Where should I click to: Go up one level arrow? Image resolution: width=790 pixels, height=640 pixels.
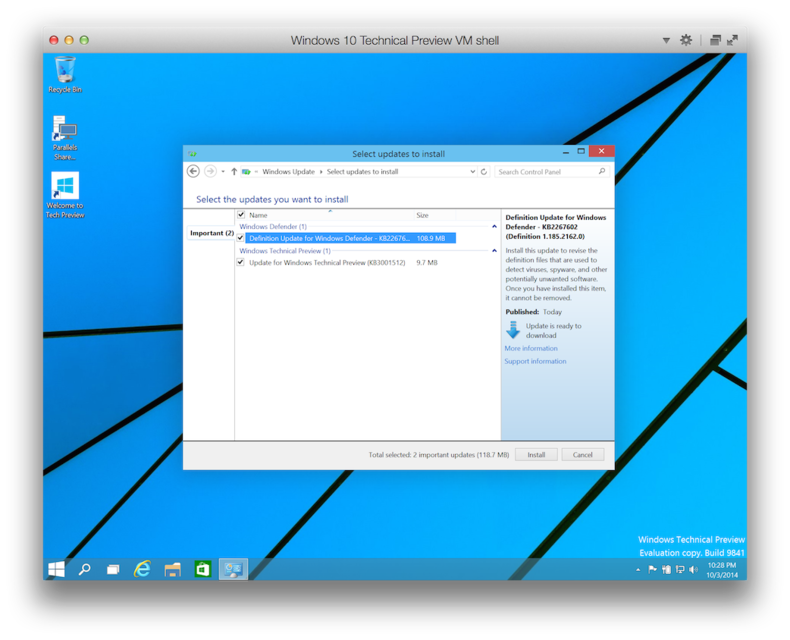pos(234,172)
